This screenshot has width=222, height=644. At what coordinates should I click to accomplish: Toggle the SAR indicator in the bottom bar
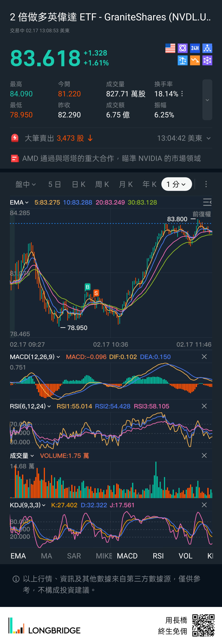point(74,556)
